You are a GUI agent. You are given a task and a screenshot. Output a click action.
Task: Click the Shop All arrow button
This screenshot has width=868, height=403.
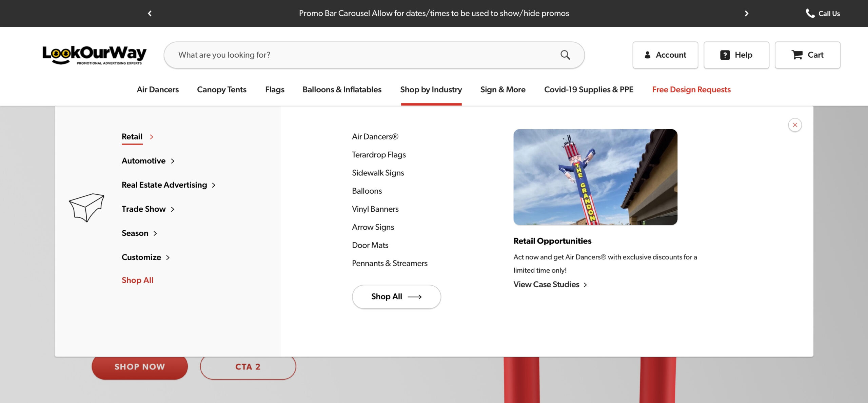[396, 296]
